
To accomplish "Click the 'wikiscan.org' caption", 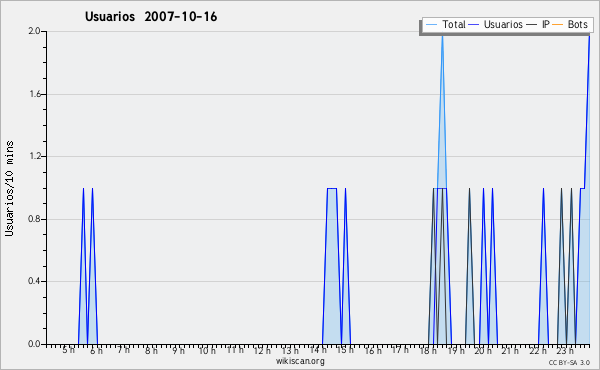I will pyautogui.click(x=300, y=361).
